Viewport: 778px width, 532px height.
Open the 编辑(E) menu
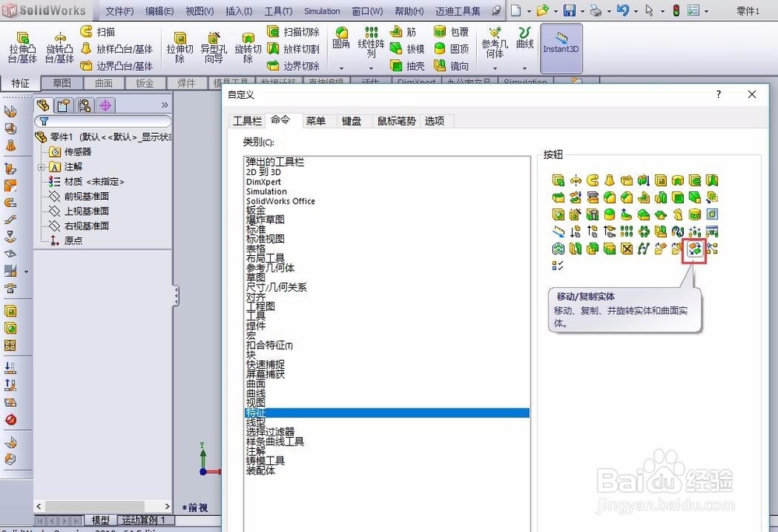[159, 11]
